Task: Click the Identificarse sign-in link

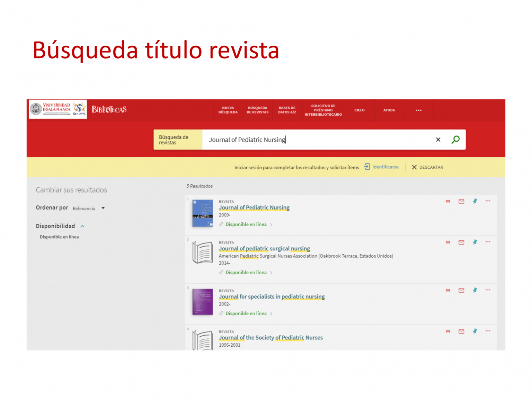Action: 385,167
